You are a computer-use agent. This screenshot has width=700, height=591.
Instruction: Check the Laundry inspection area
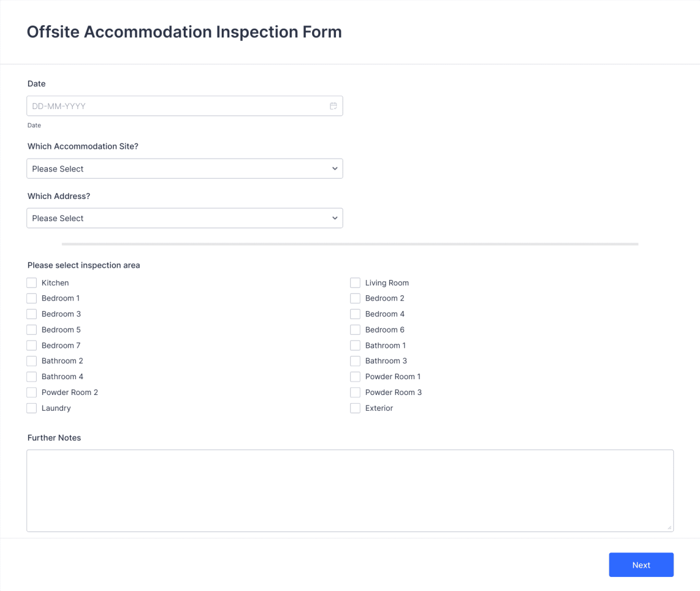point(32,408)
